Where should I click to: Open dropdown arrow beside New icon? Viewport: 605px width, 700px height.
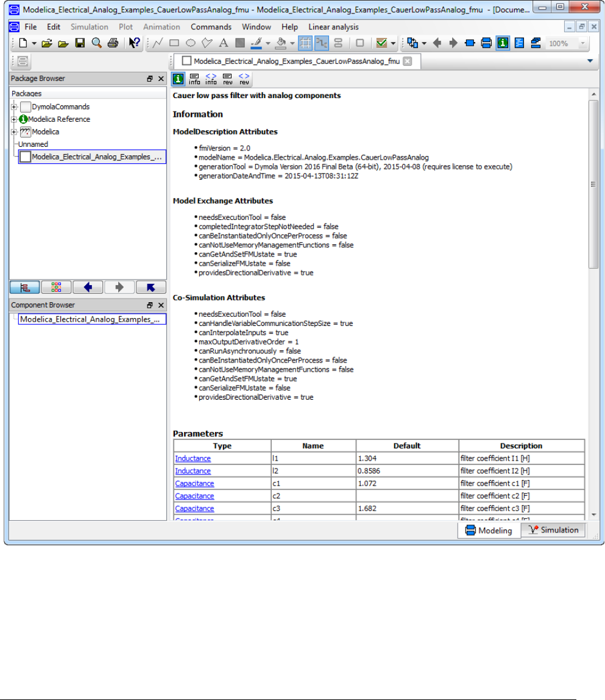(x=34, y=43)
